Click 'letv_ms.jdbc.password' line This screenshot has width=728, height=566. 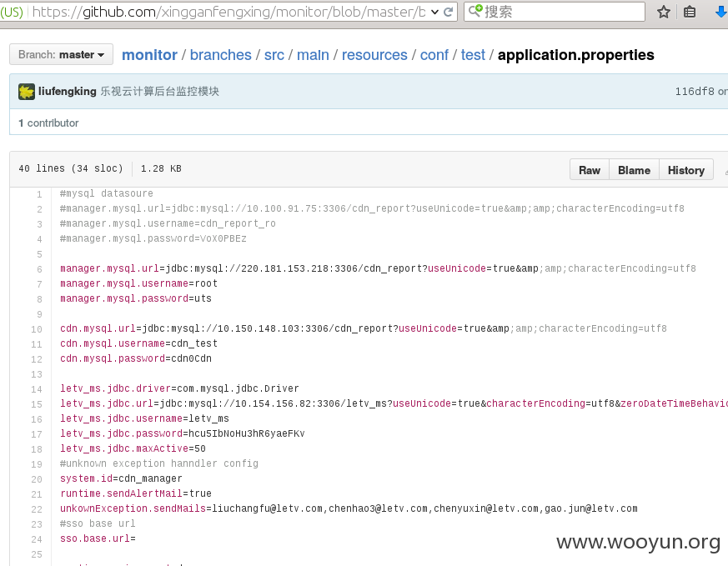coord(183,433)
